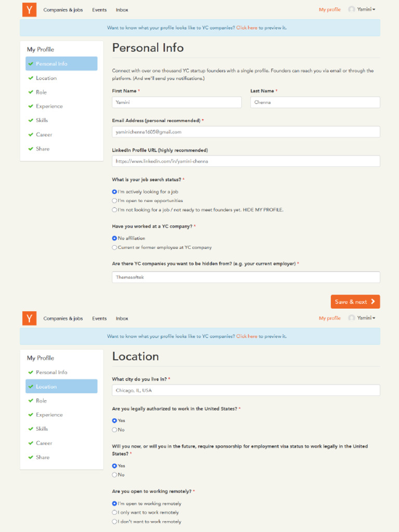This screenshot has width=399, height=532.
Task: Click the LinkedIn Profile URL input field
Action: [246, 161]
